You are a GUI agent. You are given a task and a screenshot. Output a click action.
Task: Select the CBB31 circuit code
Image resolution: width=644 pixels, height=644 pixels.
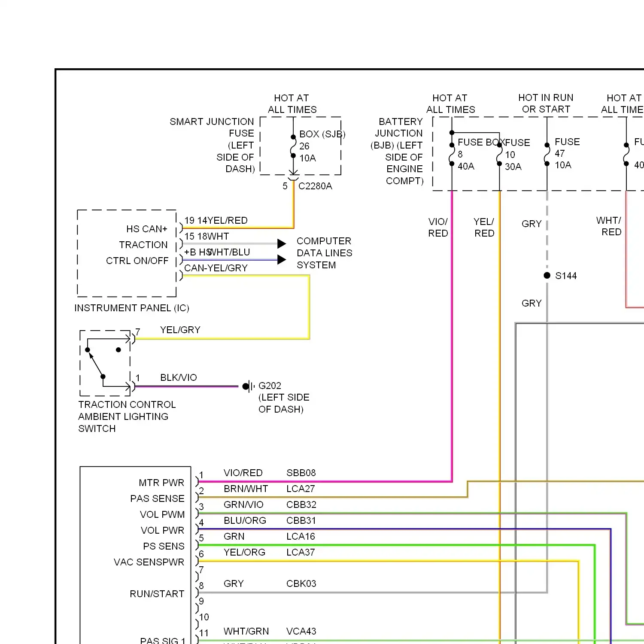coord(301,520)
